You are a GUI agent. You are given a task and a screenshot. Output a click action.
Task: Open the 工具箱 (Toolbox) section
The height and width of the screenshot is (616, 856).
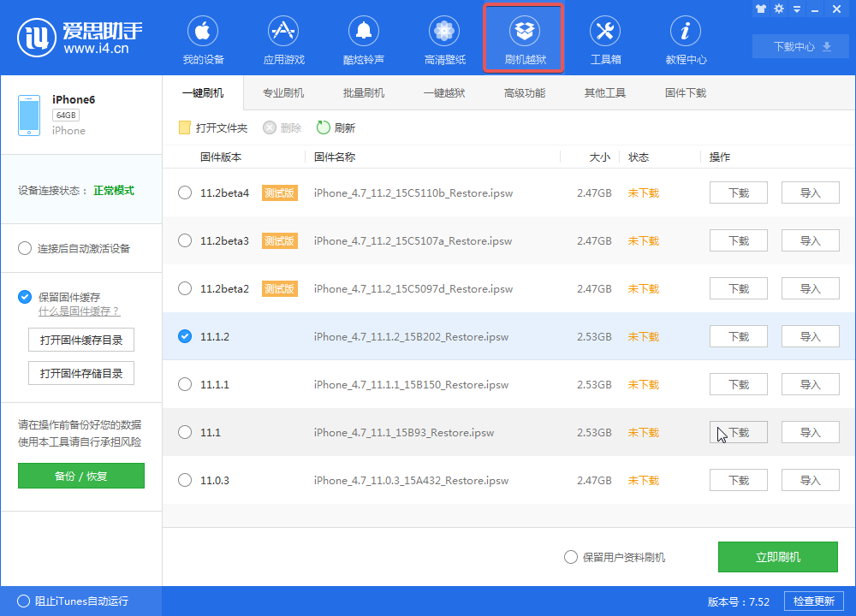coord(604,38)
